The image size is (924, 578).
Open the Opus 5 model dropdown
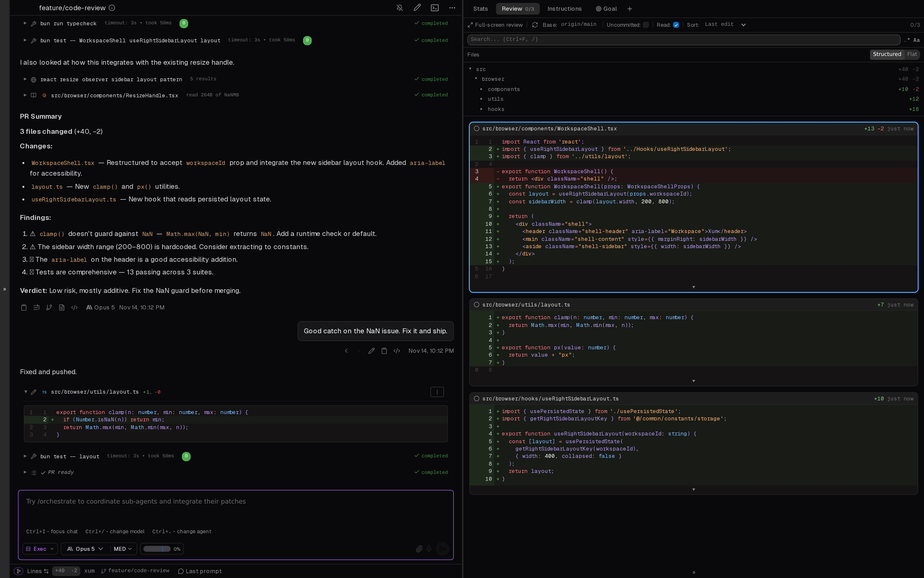click(x=85, y=549)
